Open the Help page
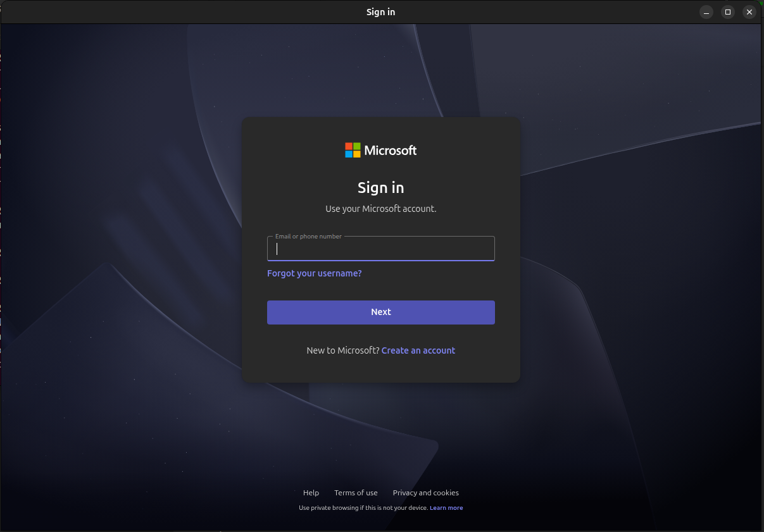The image size is (764, 532). 311,492
